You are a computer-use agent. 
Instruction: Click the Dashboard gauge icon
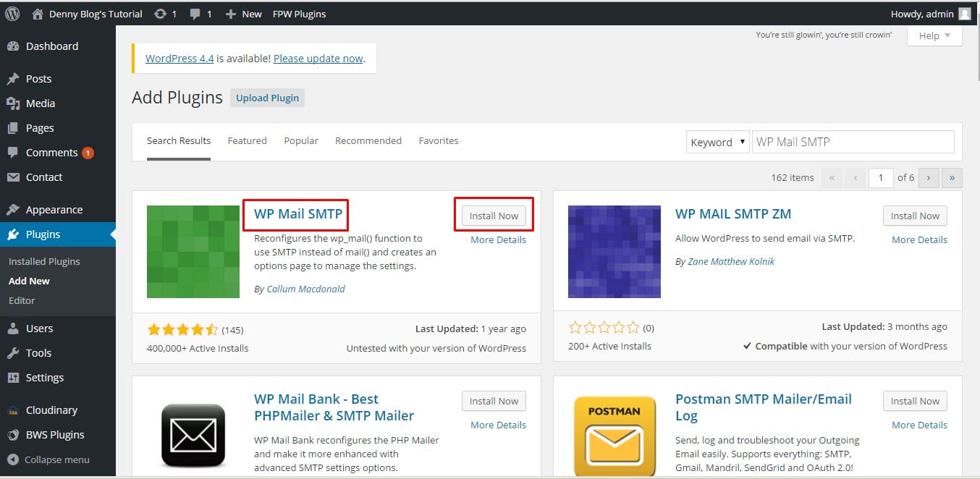click(x=13, y=46)
